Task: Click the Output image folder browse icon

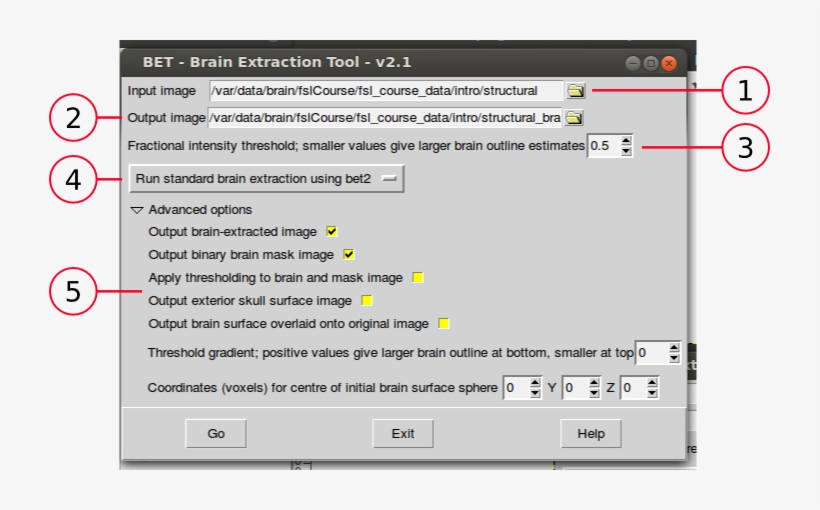Action: 573,118
